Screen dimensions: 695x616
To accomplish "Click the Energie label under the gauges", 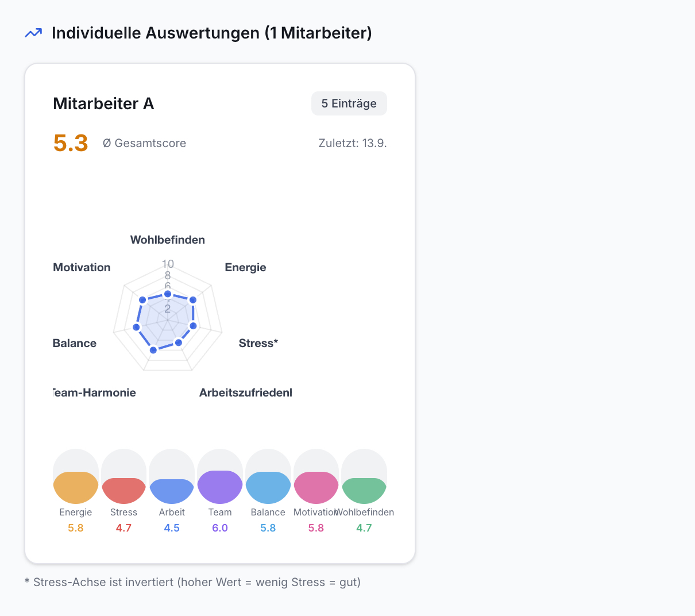I will pyautogui.click(x=76, y=512).
